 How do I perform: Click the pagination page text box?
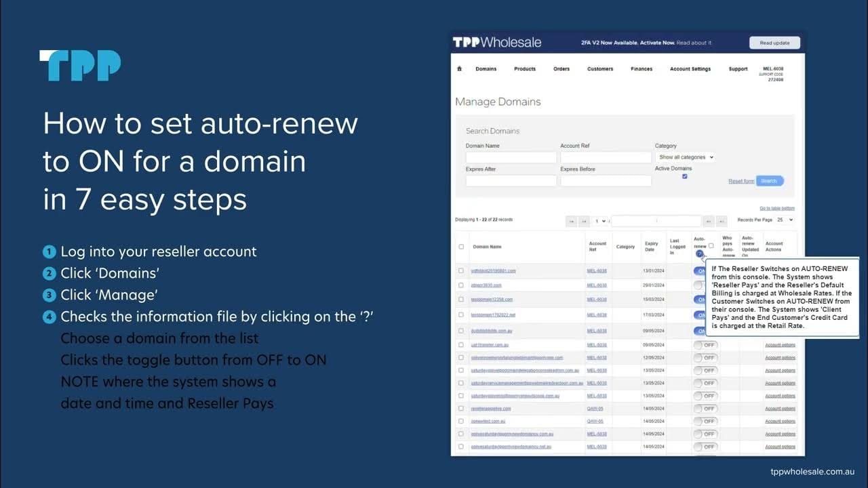pos(656,221)
